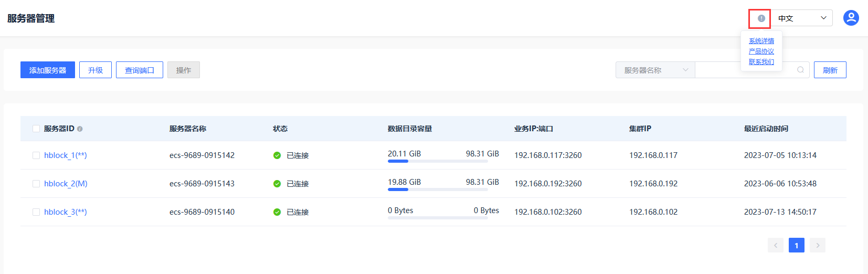Open the hblock_2(M) server link
Screen dimensions: 868x274
66,184
